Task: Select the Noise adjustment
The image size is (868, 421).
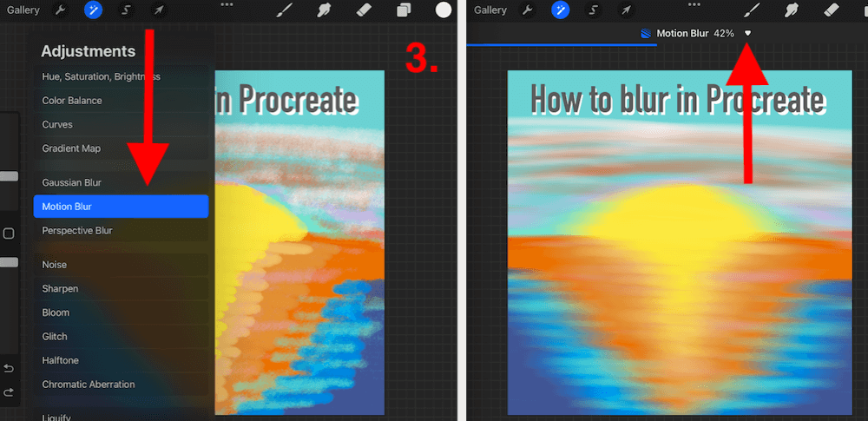Action: [121, 265]
